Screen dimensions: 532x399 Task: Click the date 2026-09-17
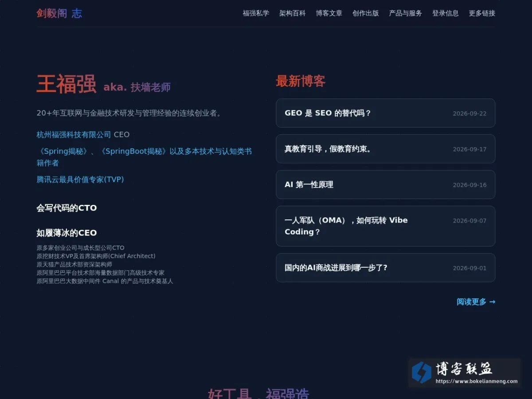click(469, 149)
